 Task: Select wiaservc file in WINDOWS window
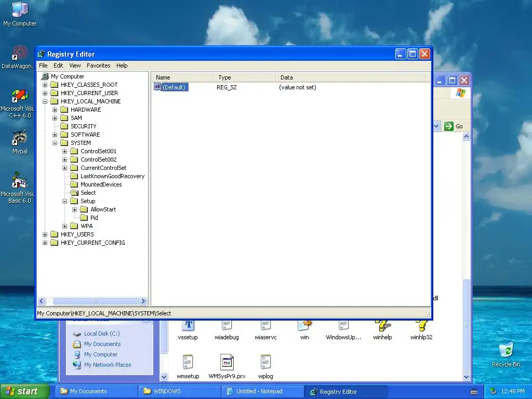click(265, 330)
